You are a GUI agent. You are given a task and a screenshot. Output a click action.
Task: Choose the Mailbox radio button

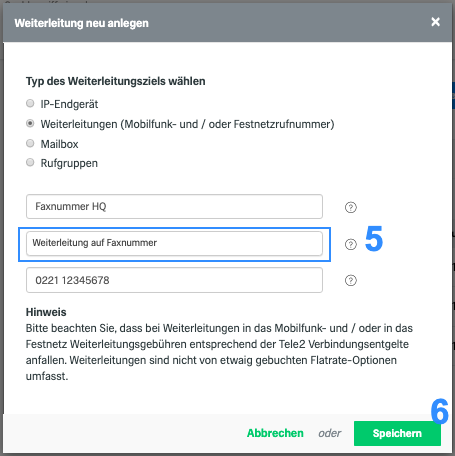pos(30,143)
